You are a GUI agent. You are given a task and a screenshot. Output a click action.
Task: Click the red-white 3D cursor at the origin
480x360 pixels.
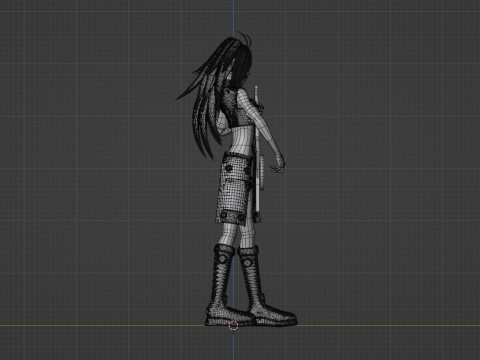coord(233,325)
